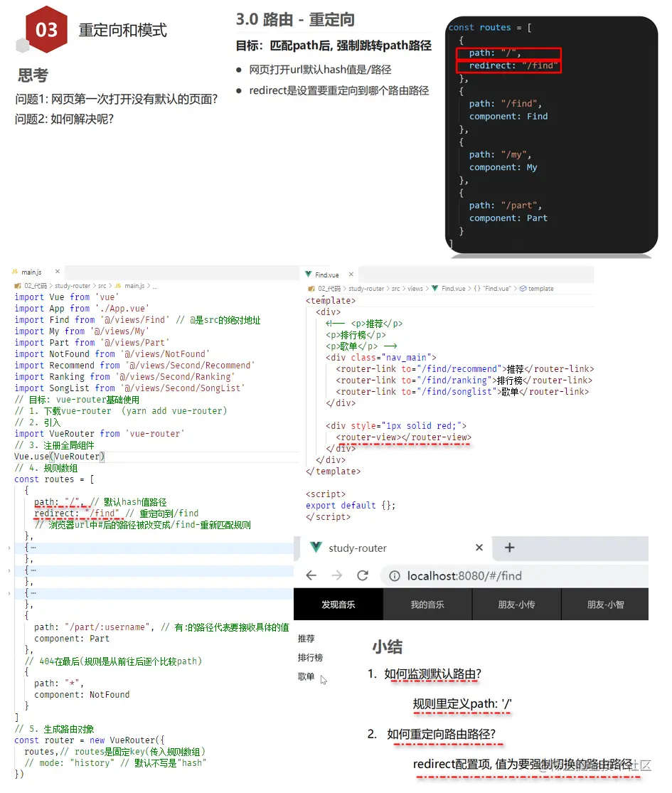Click div class="nav_main" line in Find.vue
This screenshot has width=672, height=793.
pyautogui.click(x=380, y=358)
